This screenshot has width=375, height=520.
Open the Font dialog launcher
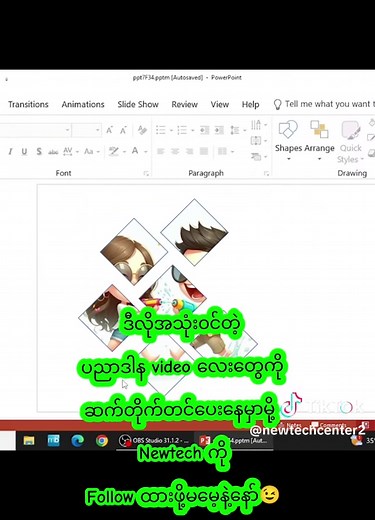pos(146,173)
